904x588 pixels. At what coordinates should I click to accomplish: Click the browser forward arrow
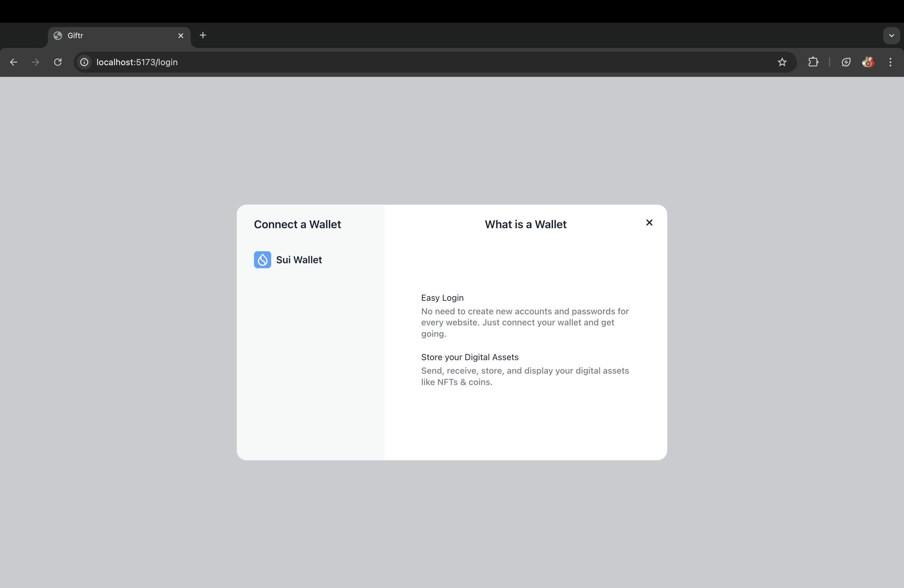(x=36, y=62)
